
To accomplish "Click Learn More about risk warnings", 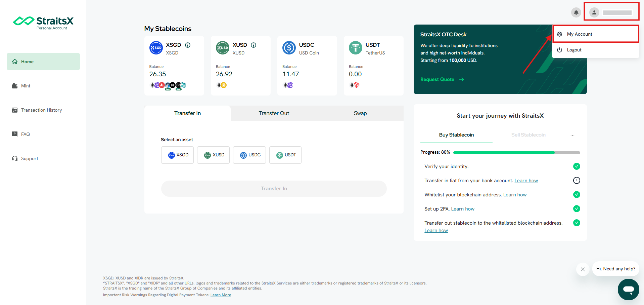I will [221, 295].
